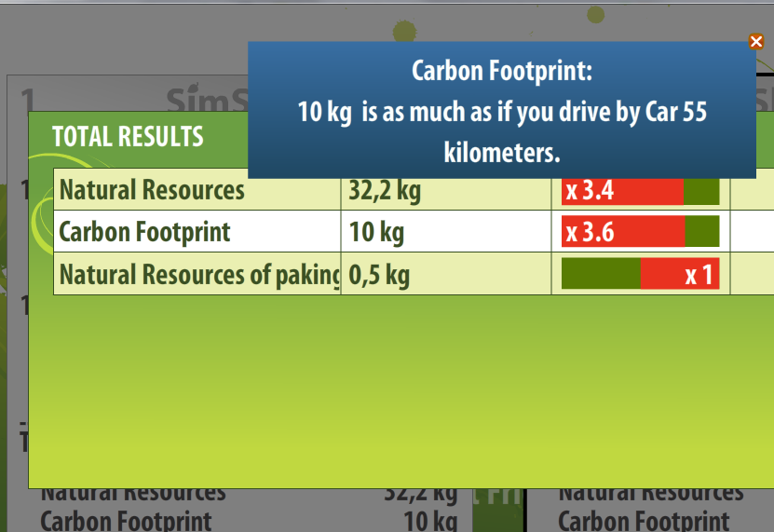This screenshot has width=774, height=532.
Task: Click the TOTAL RESULTS heading
Action: pos(128,137)
